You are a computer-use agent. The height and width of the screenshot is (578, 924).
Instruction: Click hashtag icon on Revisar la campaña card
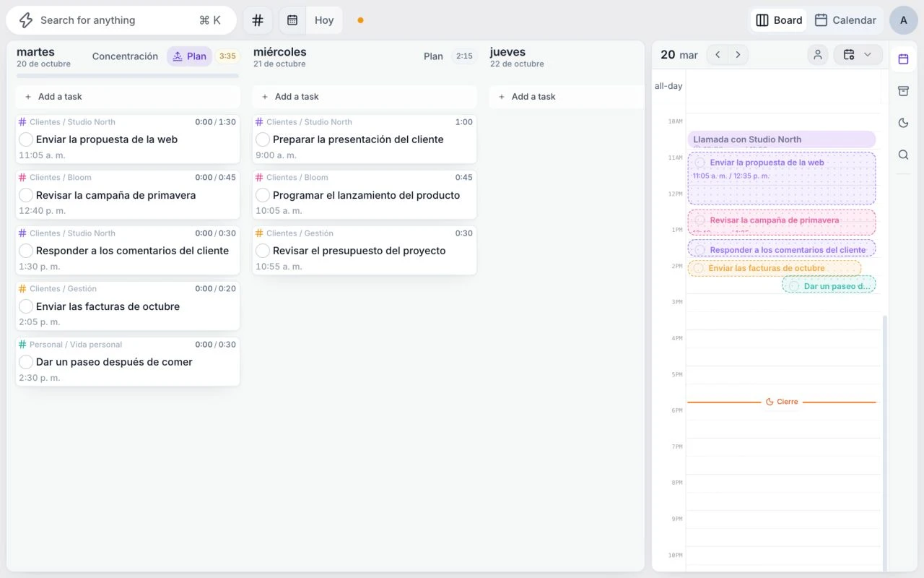(22, 178)
